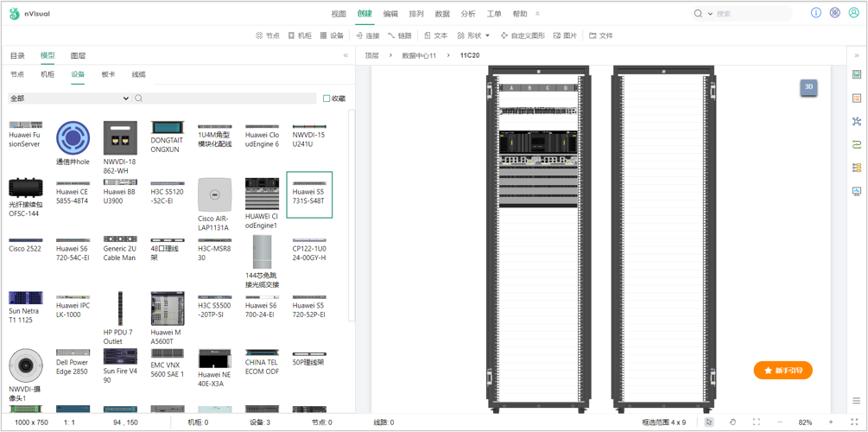Select the 自定义图形 custom shape tool
This screenshot has height=432, width=868.
click(x=523, y=35)
